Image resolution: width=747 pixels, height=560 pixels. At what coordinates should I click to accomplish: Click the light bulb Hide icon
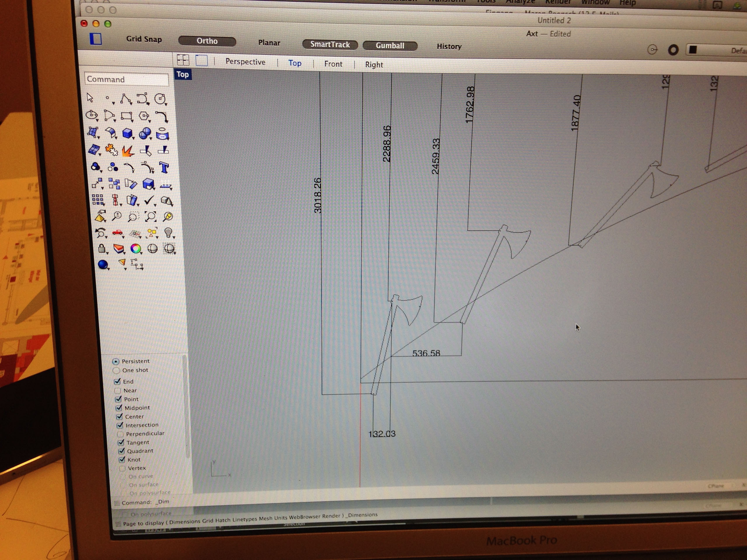(x=168, y=233)
